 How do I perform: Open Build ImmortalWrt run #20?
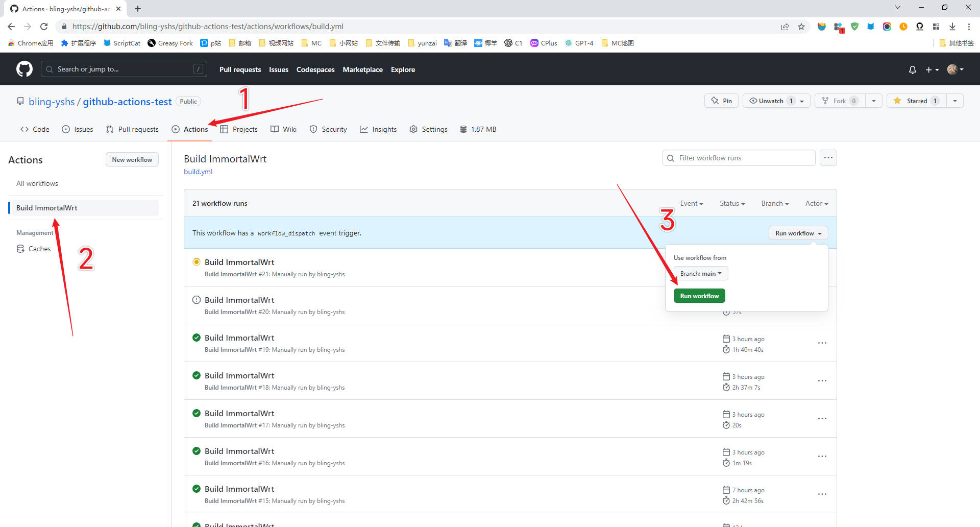pyautogui.click(x=239, y=300)
